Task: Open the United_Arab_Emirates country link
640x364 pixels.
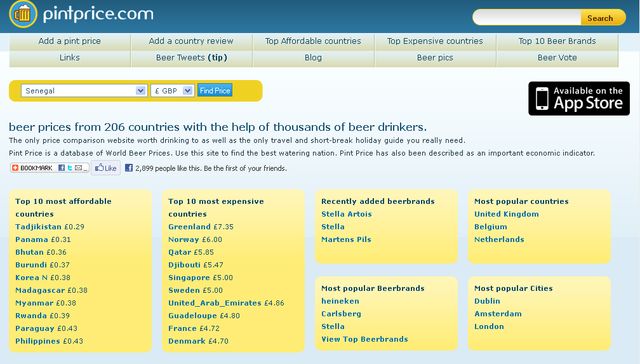Action: coord(215,303)
